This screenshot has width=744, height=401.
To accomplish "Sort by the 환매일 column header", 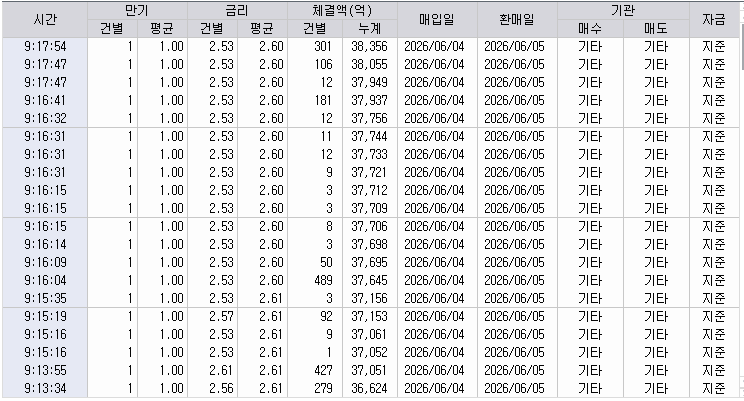I will (517, 19).
